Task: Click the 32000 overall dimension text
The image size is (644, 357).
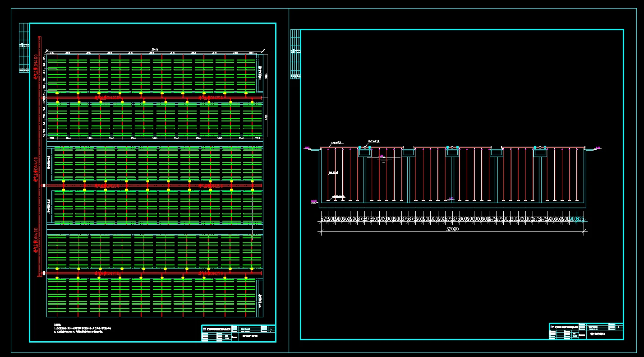Action: pyautogui.click(x=452, y=229)
